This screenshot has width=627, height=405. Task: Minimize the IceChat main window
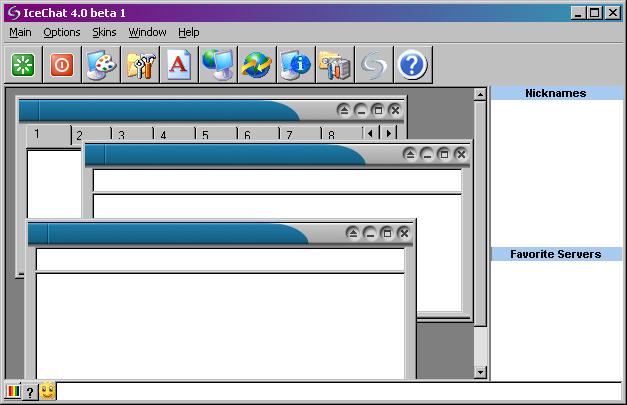(x=577, y=13)
